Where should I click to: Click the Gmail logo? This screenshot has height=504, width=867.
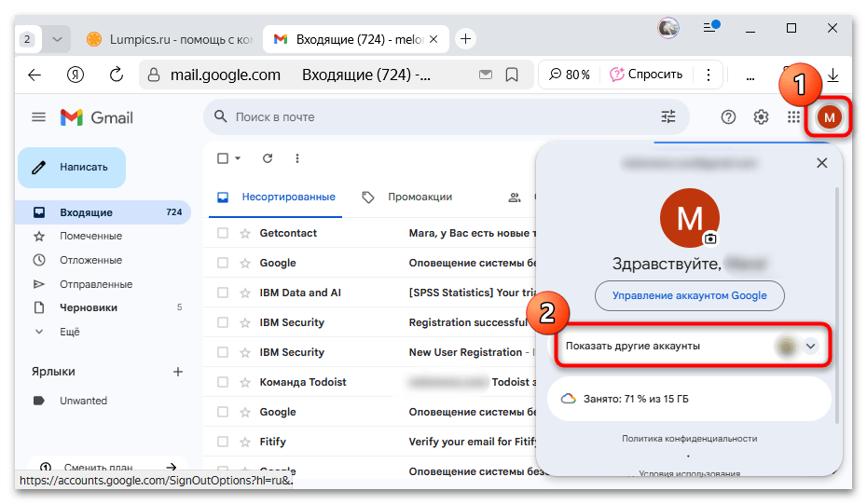point(97,117)
